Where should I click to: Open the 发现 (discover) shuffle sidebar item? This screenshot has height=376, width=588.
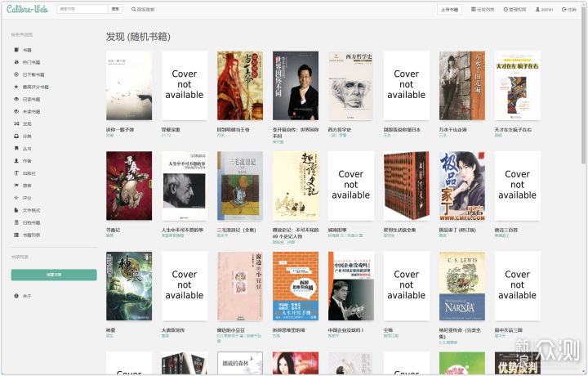(x=27, y=123)
